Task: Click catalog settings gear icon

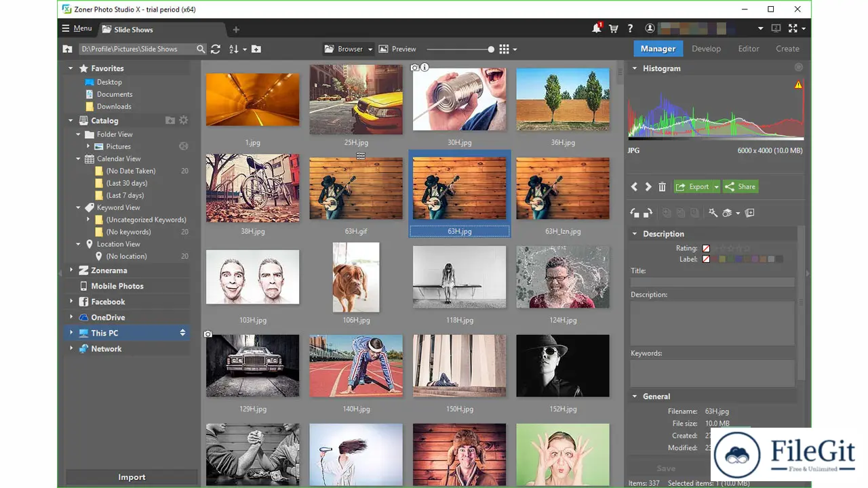Action: tap(183, 120)
